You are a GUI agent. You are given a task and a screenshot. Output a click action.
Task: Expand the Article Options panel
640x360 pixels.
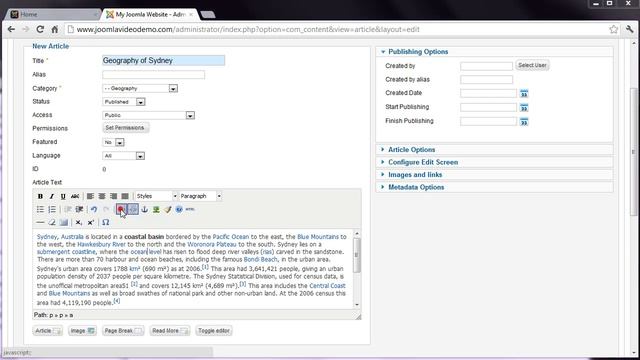[411, 150]
